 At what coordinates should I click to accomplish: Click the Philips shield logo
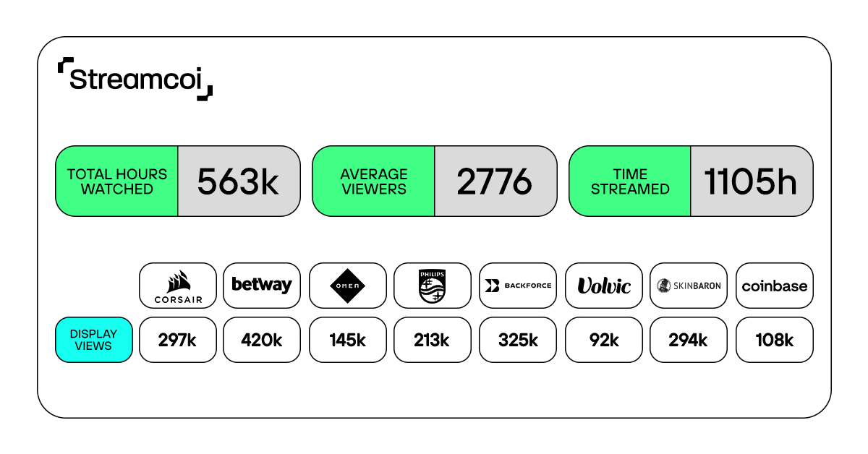pos(432,286)
